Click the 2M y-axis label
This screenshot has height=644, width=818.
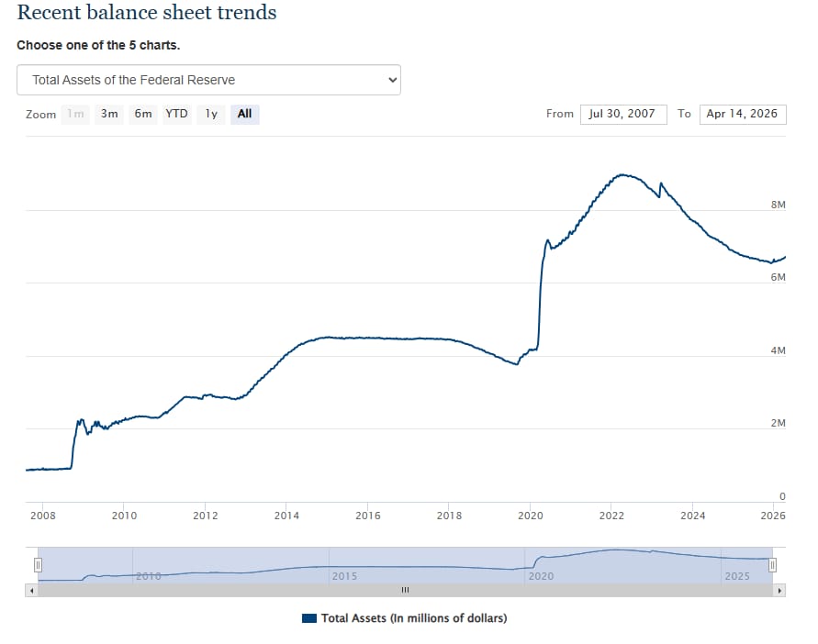[x=778, y=424]
